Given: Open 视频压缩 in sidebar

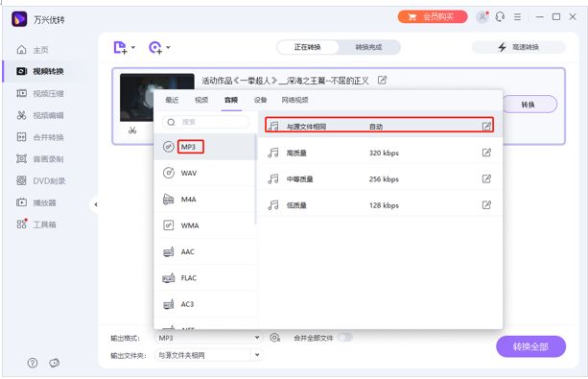Looking at the screenshot, I should 39,93.
